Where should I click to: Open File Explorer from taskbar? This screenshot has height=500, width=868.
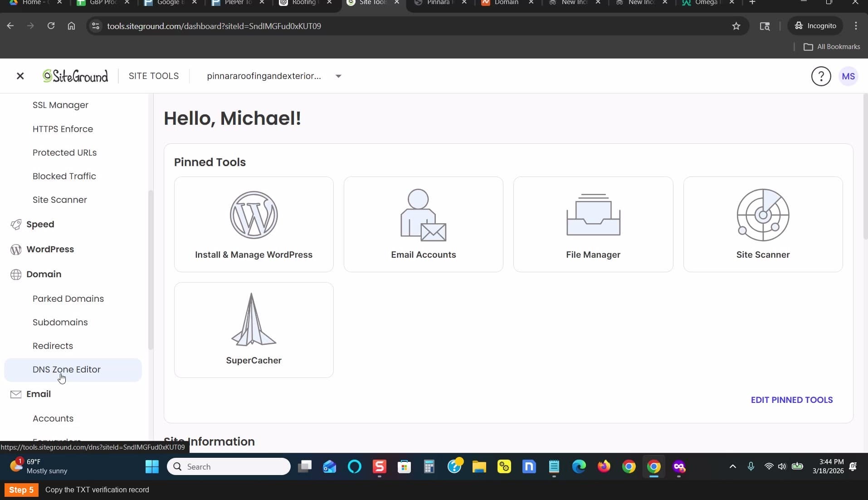tap(479, 466)
